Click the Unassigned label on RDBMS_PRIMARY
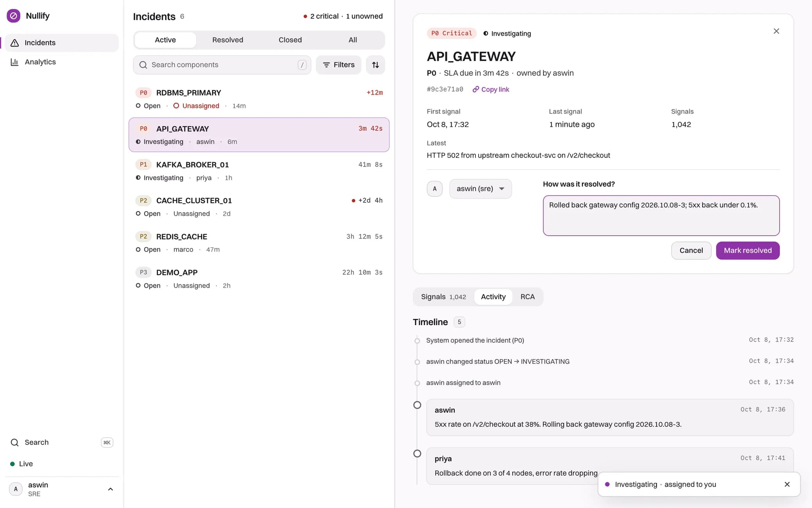The height and width of the screenshot is (508, 812). (x=196, y=106)
